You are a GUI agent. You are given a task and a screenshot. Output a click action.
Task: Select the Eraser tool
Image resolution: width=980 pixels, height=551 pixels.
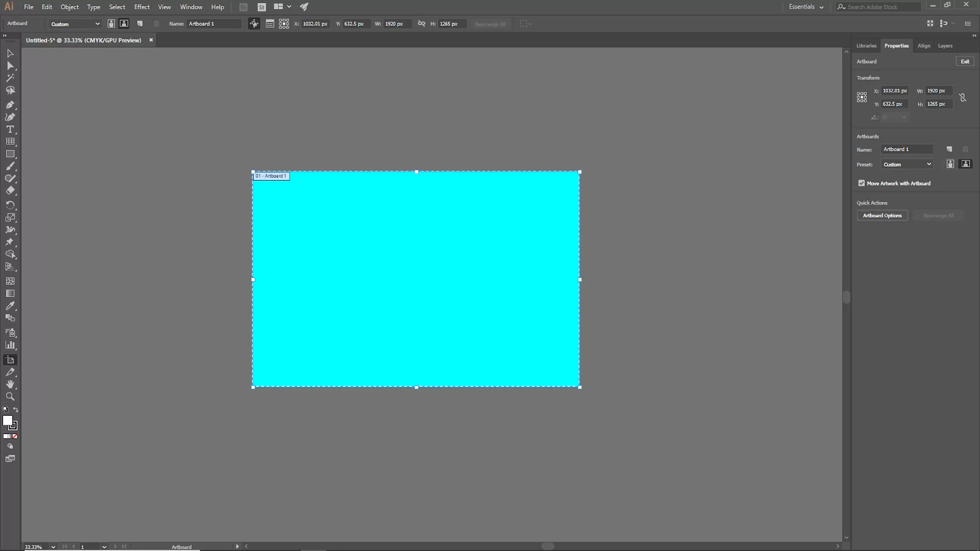pyautogui.click(x=10, y=190)
